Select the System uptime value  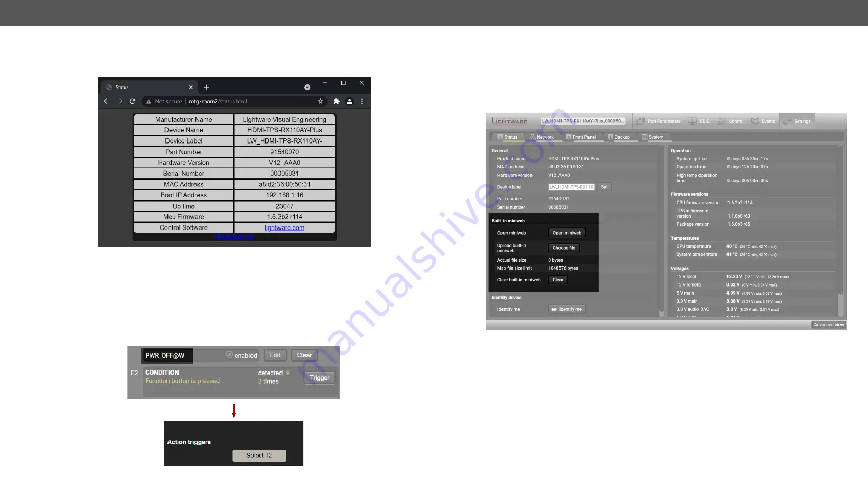pyautogui.click(x=747, y=159)
